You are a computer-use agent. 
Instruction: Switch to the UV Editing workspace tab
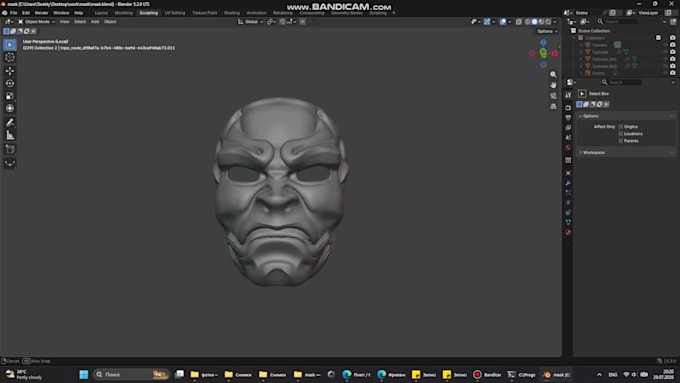pyautogui.click(x=175, y=13)
